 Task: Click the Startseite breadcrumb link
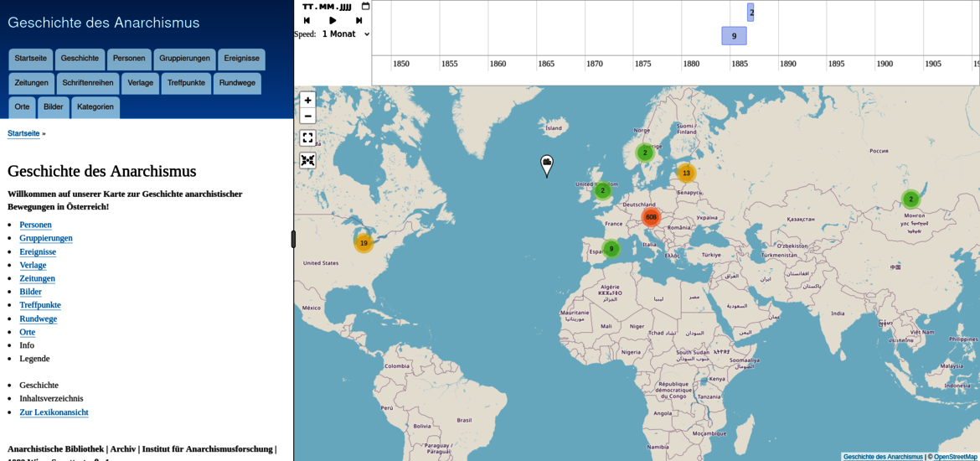tap(23, 133)
